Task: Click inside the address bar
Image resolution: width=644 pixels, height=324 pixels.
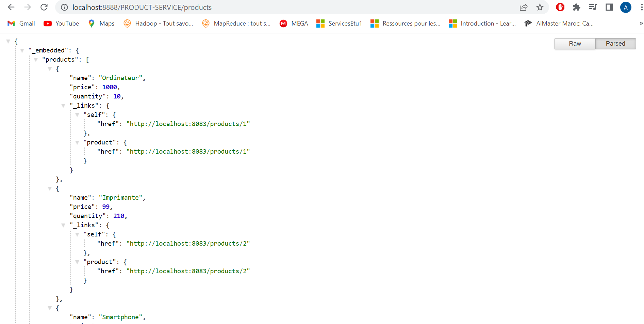Action: pyautogui.click(x=238, y=7)
